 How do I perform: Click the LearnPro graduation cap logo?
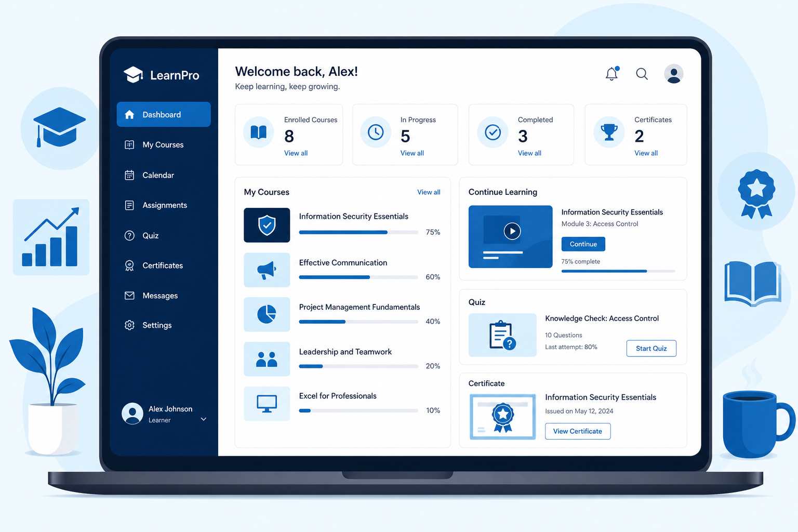pos(134,75)
